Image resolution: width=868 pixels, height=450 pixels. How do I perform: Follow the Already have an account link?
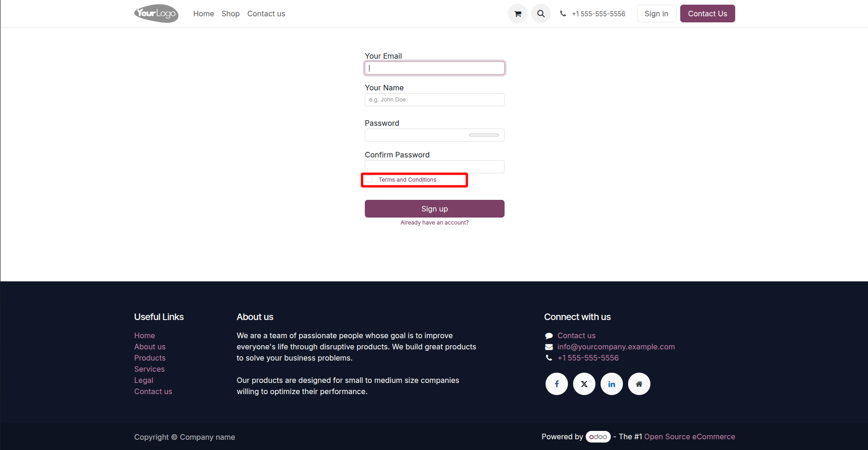[x=435, y=223]
